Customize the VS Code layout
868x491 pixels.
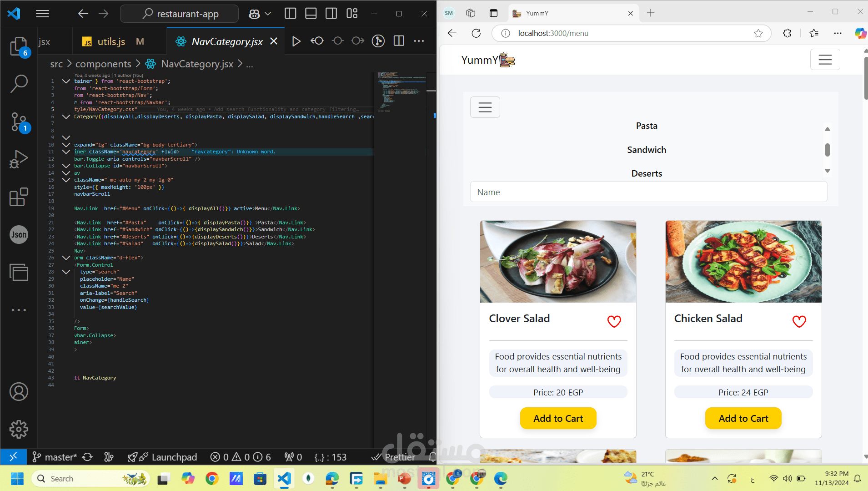352,14
